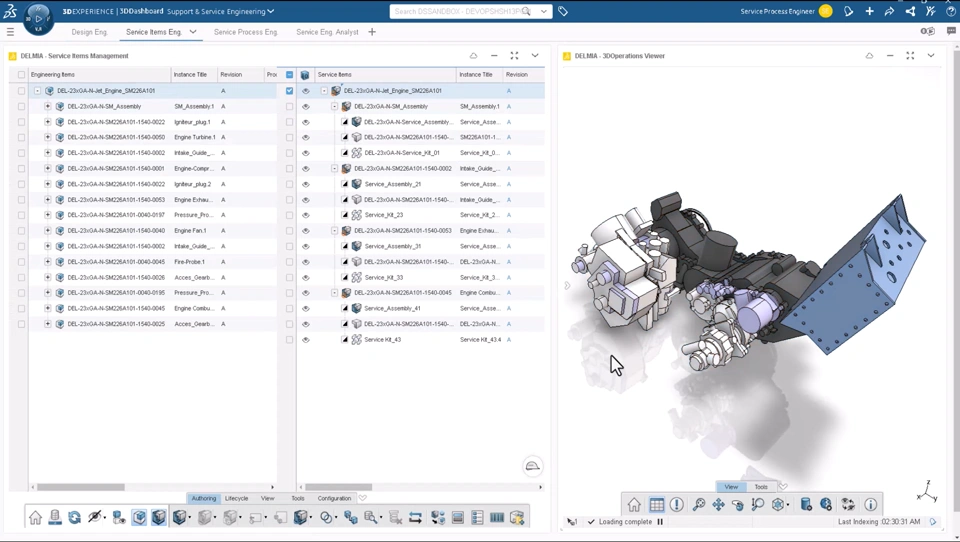Collapse the DEL-23xGA-N-SM_Assembly node in Service Items
Viewport: 960px width, 542px height.
pyautogui.click(x=335, y=106)
